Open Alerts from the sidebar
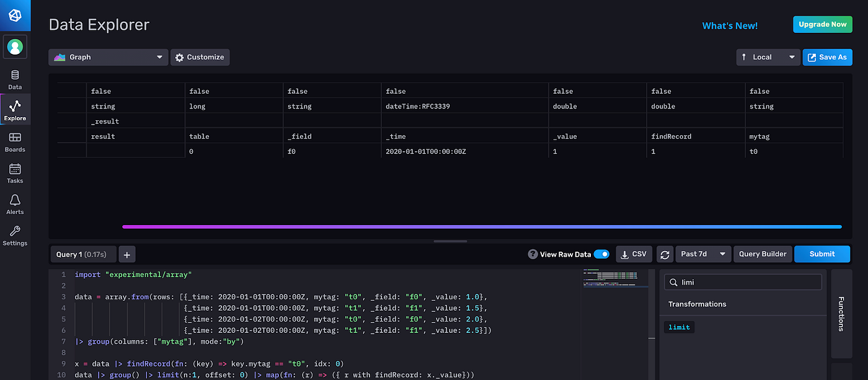Screen dimensions: 868x380 coord(14,203)
